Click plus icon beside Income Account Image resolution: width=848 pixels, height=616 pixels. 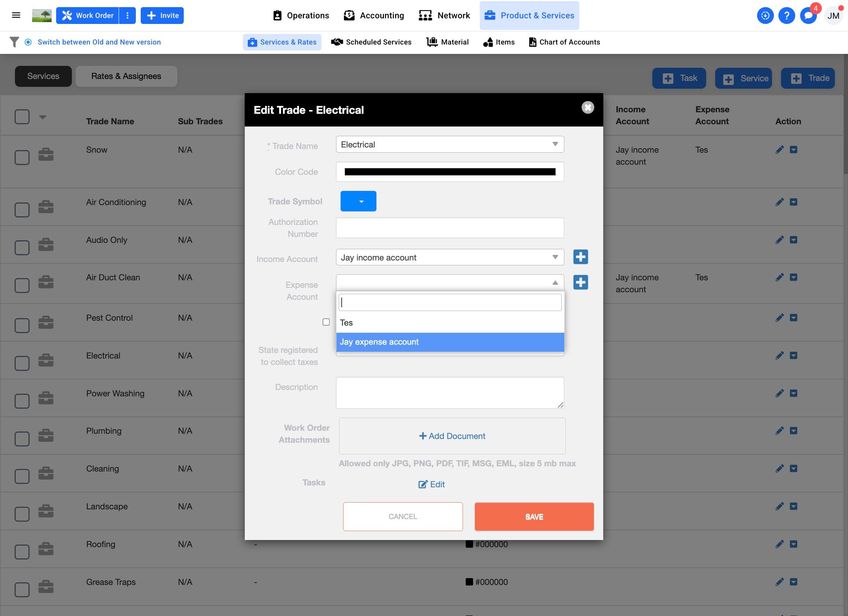580,257
